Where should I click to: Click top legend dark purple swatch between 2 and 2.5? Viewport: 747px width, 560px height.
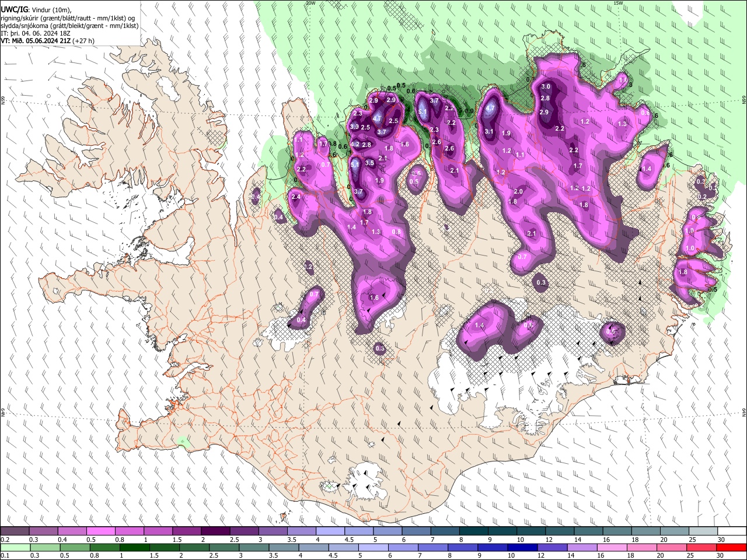[215, 531]
